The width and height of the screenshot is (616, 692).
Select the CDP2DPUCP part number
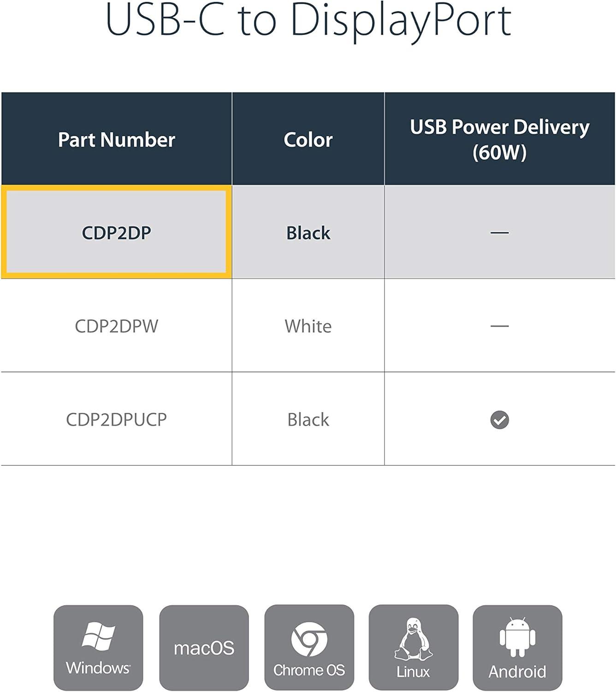pos(116,419)
